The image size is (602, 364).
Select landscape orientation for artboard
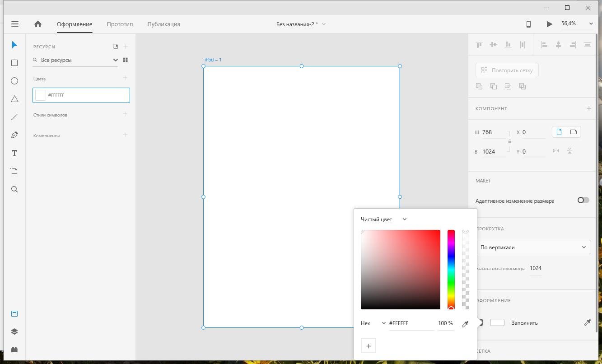coord(574,132)
